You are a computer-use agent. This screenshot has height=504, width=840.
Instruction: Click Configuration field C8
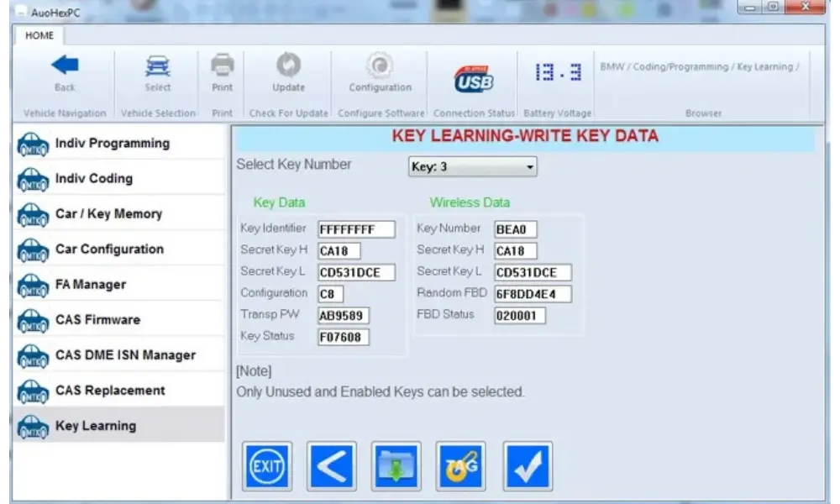pyautogui.click(x=330, y=293)
